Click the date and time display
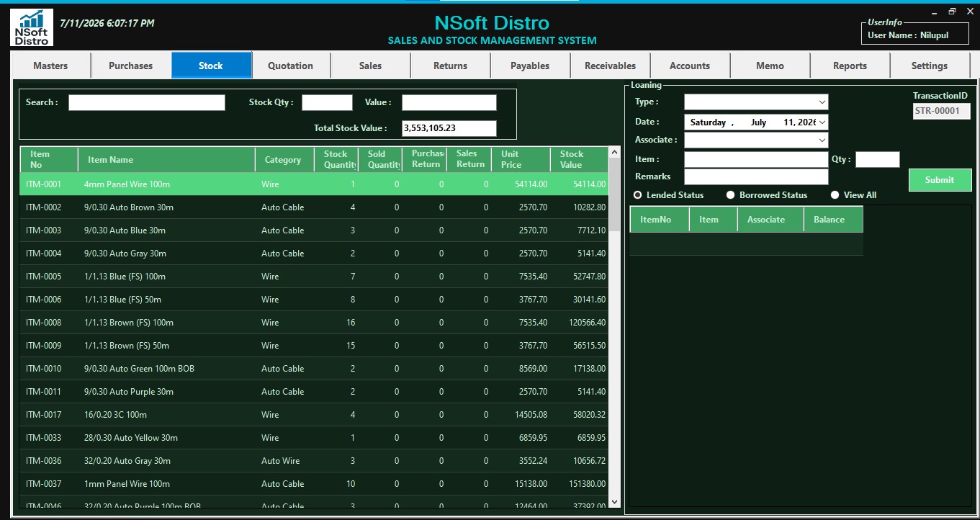The width and height of the screenshot is (980, 520). point(107,23)
